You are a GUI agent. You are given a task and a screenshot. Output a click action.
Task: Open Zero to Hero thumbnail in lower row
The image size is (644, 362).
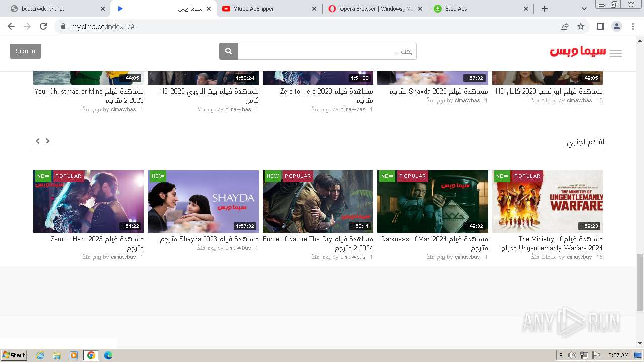89,202
